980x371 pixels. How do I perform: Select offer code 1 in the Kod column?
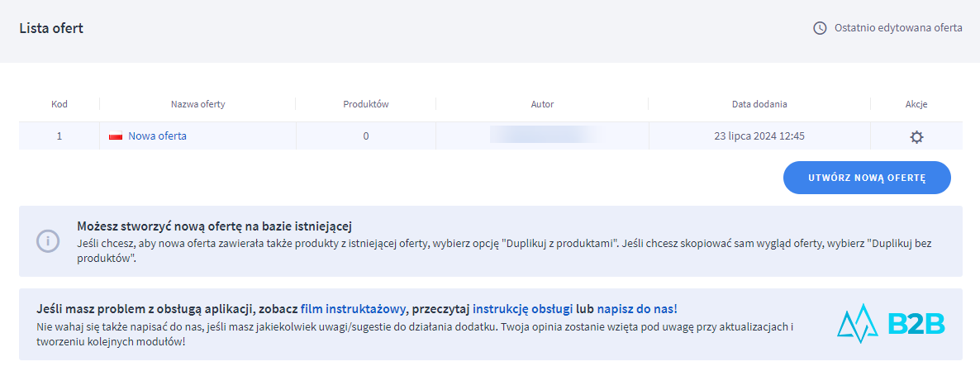59,136
